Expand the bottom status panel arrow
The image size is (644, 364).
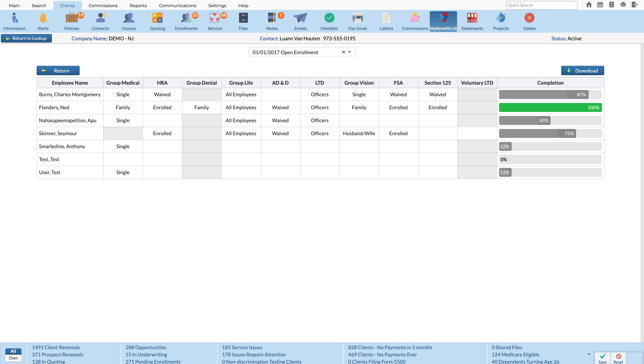tap(589, 354)
